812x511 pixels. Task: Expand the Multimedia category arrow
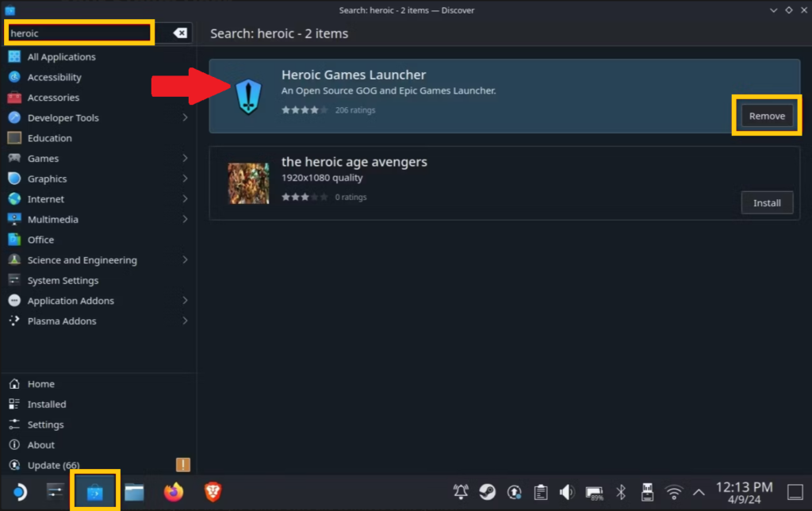tap(185, 219)
